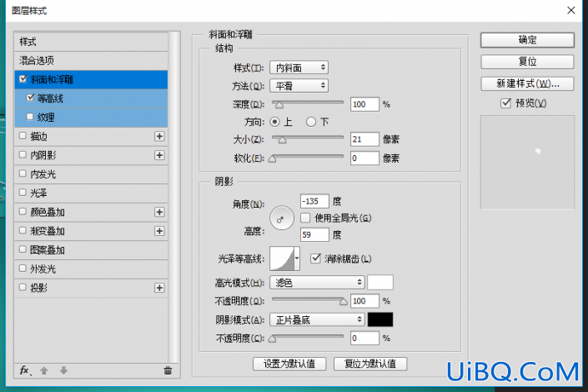Enable the 渐变叠加 checkbox

pos(23,230)
